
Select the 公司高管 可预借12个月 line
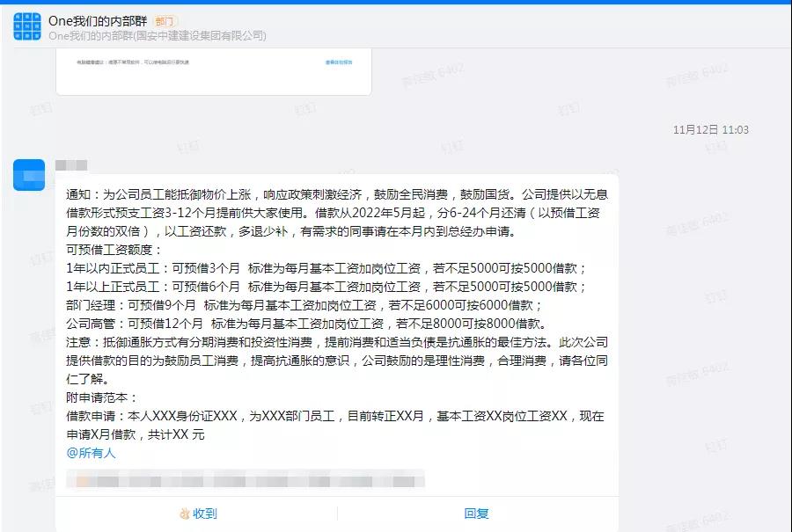pyautogui.click(x=306, y=324)
